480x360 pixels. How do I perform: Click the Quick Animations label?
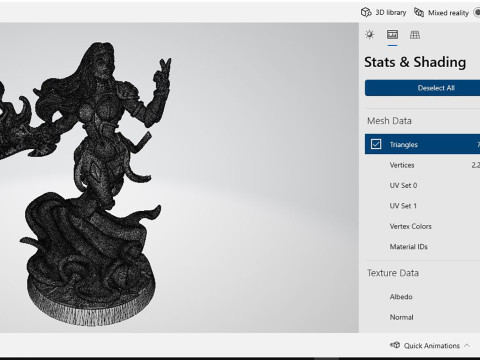tap(432, 346)
